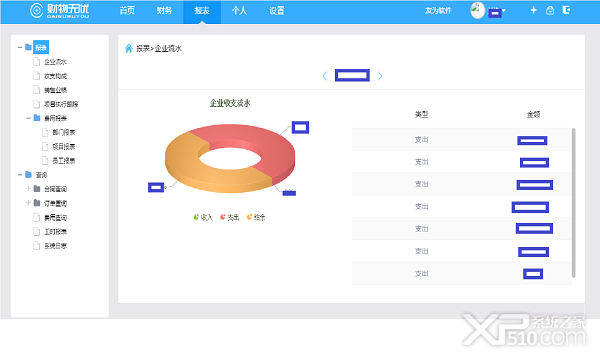Click the 财物无忧 logo
Screen dimensions: 600x360
point(59,10)
